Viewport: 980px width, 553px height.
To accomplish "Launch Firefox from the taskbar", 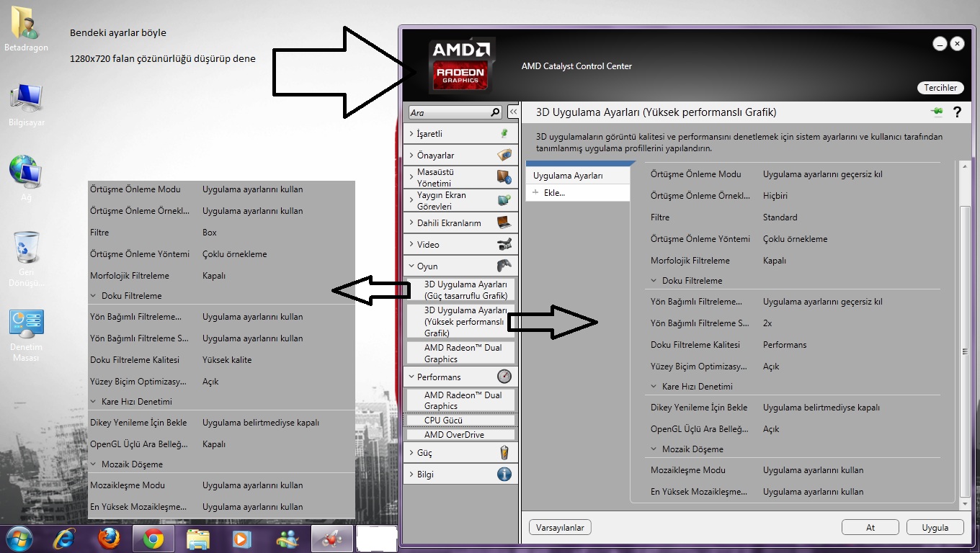I will pyautogui.click(x=109, y=539).
